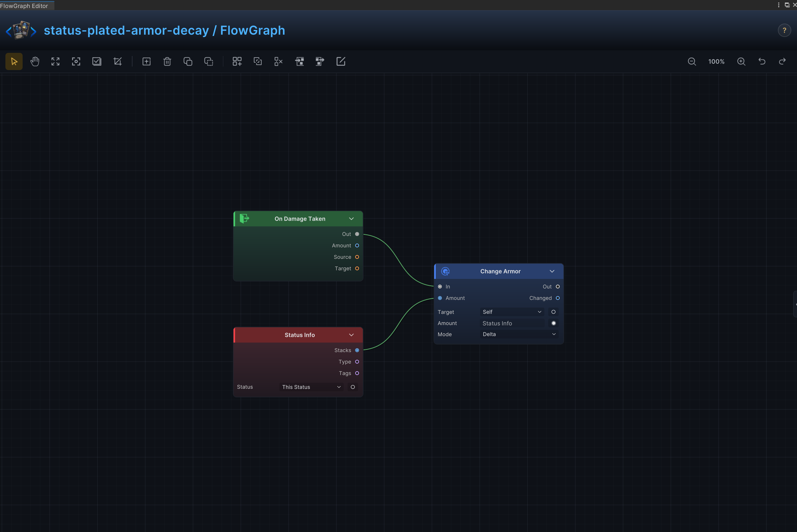This screenshot has height=532, width=797.
Task: Open the Mode dropdown set to Delta
Action: (519, 334)
